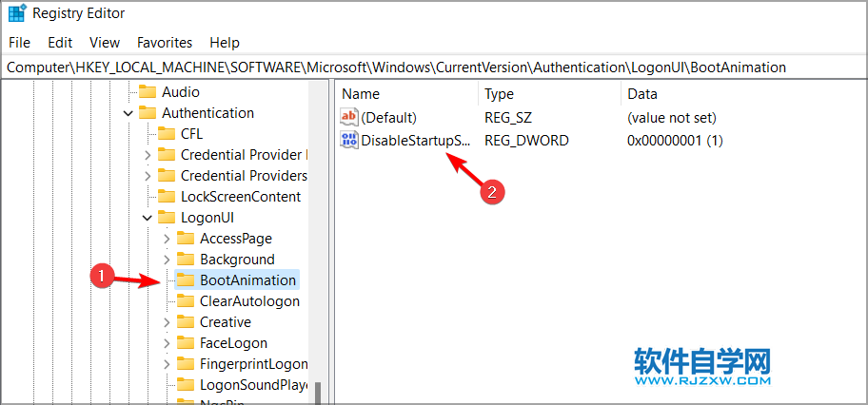Collapse the LogonUI tree node
The height and width of the screenshot is (405, 868).
click(148, 218)
